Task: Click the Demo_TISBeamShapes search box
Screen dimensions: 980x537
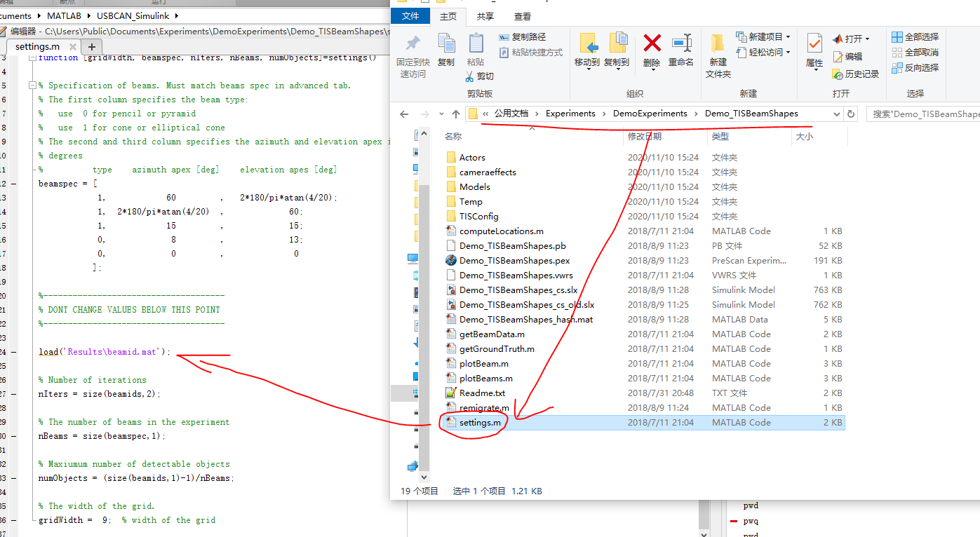Action: (x=923, y=114)
